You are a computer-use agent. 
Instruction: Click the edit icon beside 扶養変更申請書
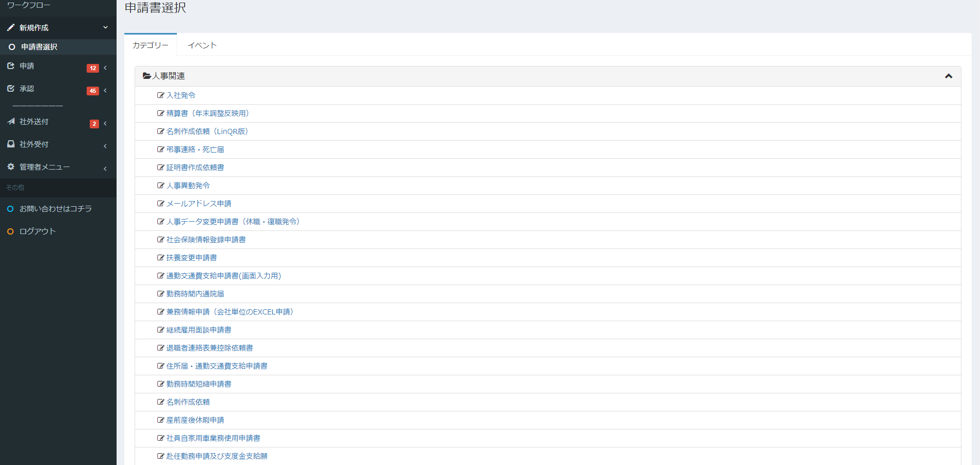[160, 258]
